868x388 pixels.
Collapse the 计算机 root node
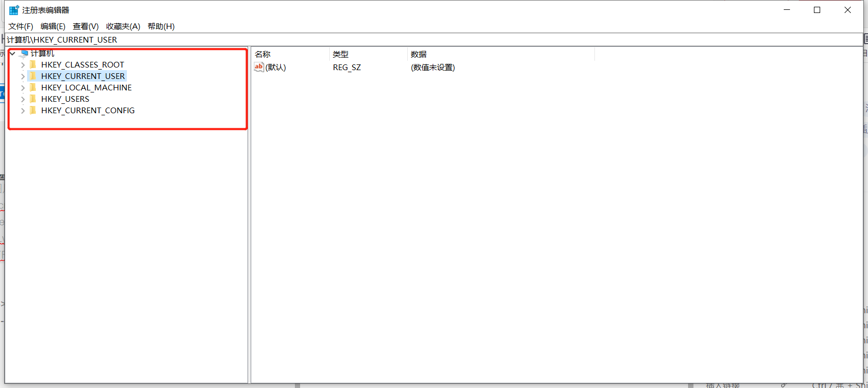[x=12, y=53]
